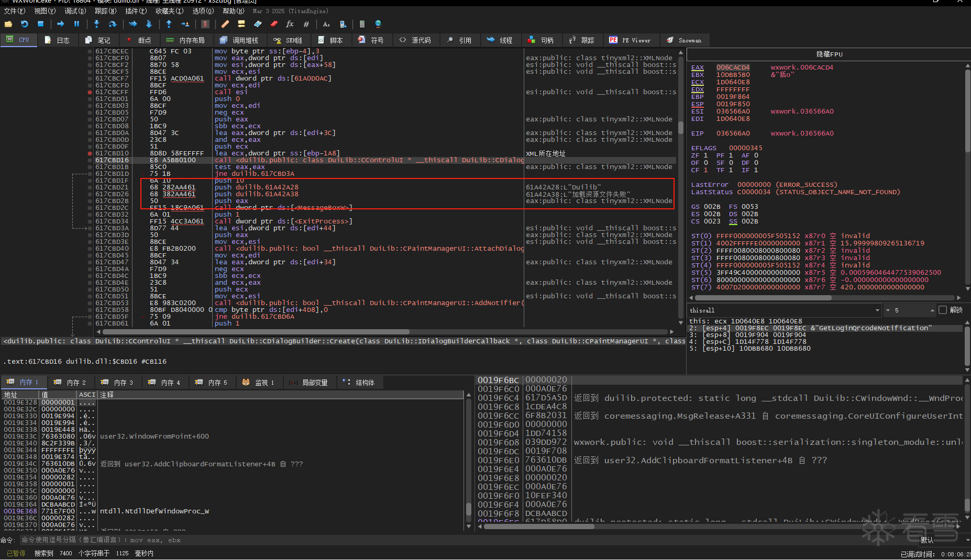971x560 pixels.
Task: Switch to the 断点 tab
Action: [x=139, y=40]
